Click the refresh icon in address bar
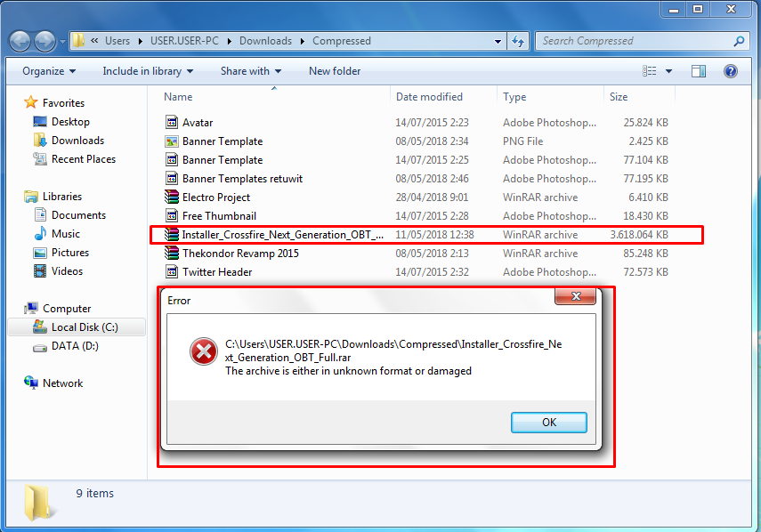Image resolution: width=761 pixels, height=532 pixels. 517,41
